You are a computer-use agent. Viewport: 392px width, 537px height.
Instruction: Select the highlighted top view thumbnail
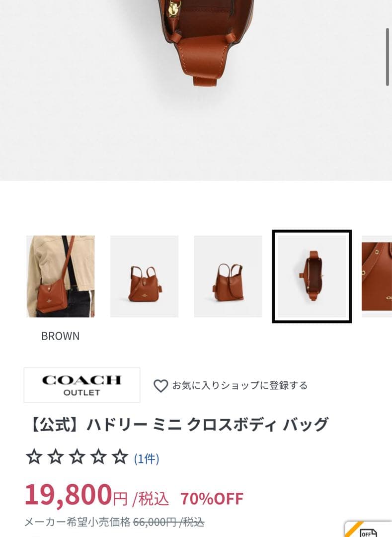point(312,276)
